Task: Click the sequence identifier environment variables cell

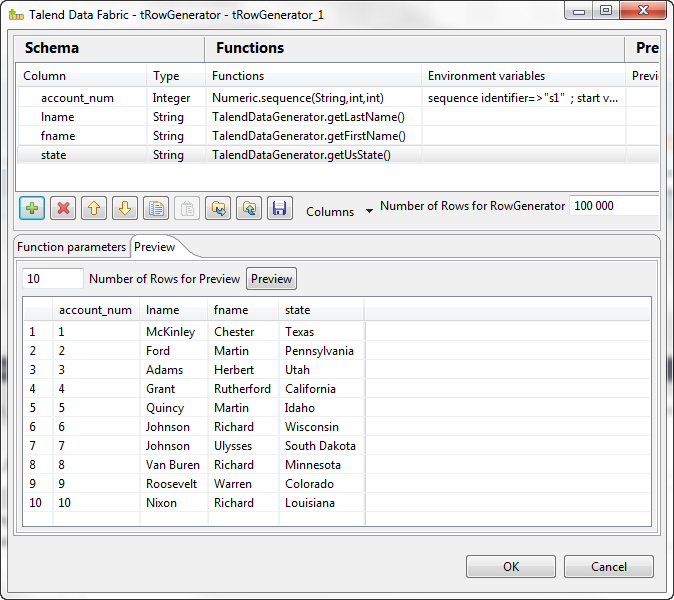Action: (x=523, y=98)
